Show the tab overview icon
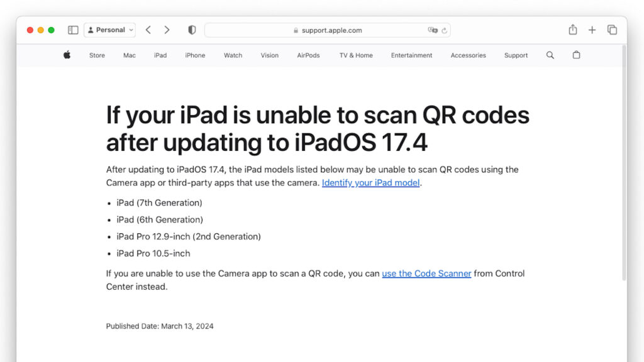Screen dimensions: 644x362 pos(611,30)
